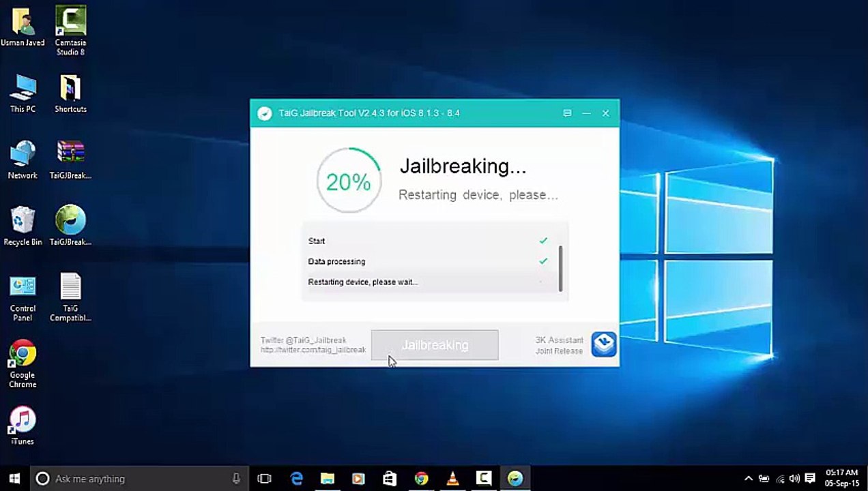Click the TaiG logo in title bar
The height and width of the screenshot is (491, 868).
click(x=264, y=113)
